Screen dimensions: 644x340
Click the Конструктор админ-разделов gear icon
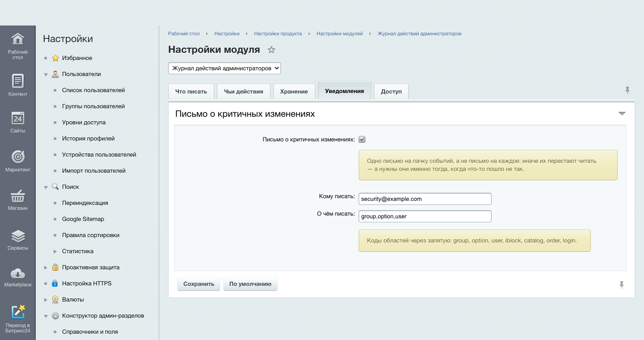[55, 316]
